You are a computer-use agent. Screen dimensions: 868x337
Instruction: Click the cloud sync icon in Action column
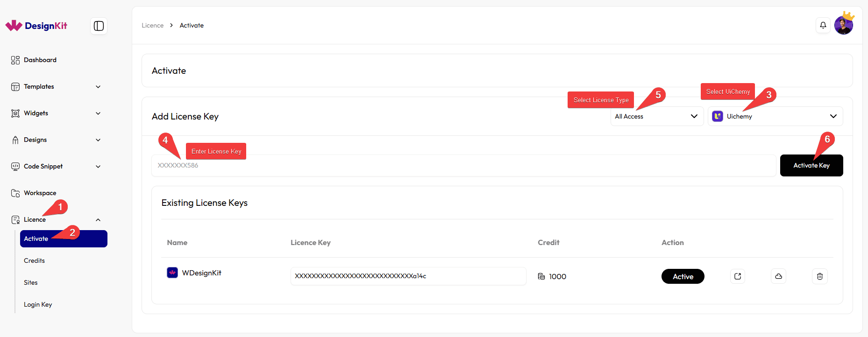(778, 276)
